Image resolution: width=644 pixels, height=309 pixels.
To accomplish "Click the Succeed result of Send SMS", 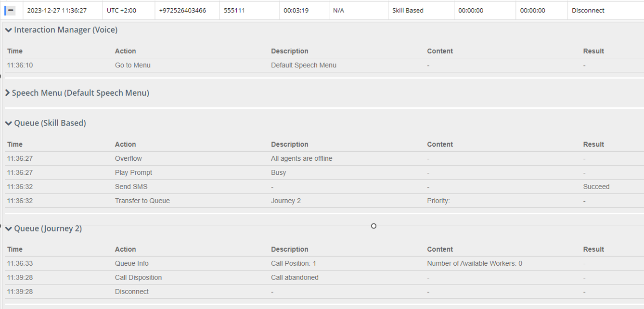I will 596,187.
